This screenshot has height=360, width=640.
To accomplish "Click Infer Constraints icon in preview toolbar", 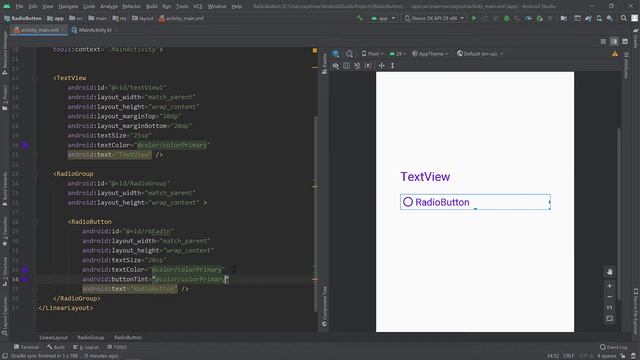I will pyautogui.click(x=368, y=65).
